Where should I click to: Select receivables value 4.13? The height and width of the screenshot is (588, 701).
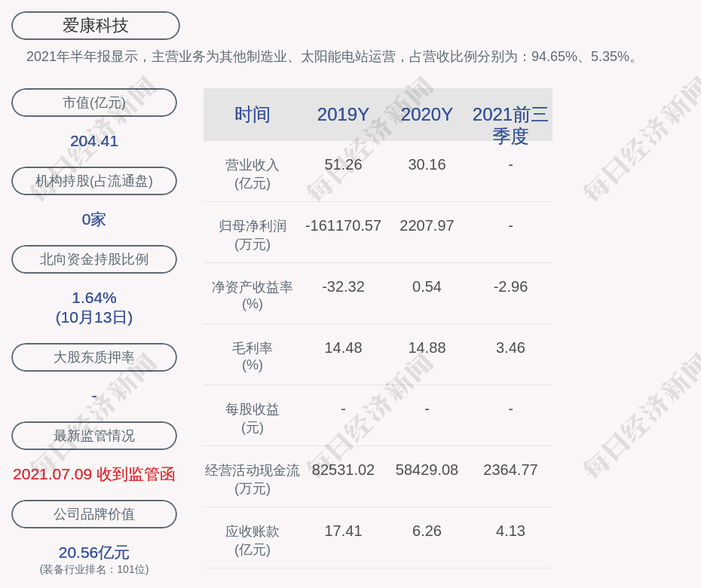coord(510,531)
